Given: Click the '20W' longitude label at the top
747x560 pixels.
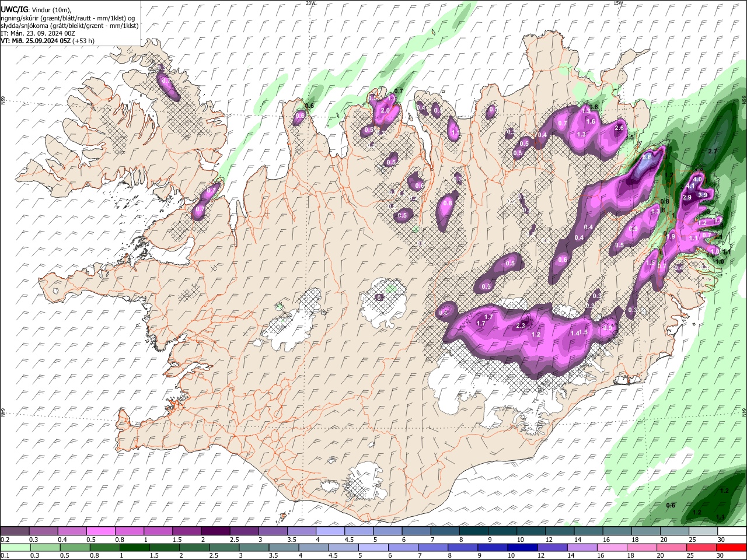Looking at the screenshot, I should (310, 3).
